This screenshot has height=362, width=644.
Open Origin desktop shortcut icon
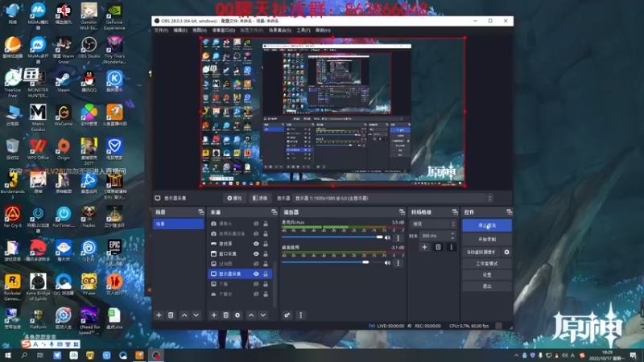[64, 150]
